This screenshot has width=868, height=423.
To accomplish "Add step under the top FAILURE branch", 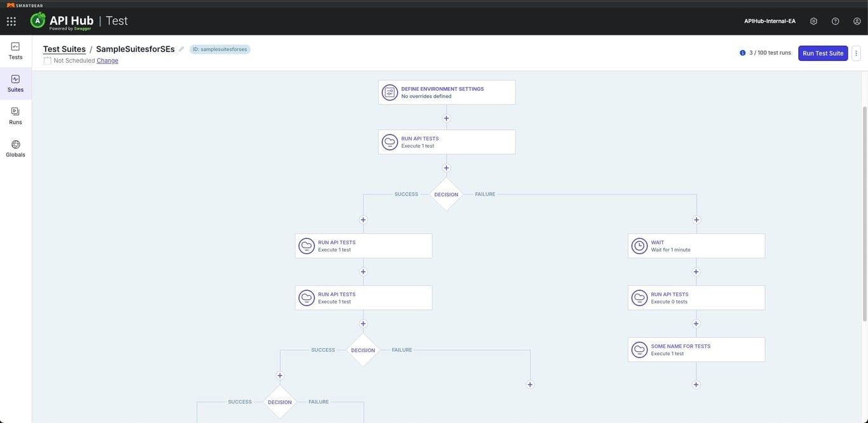I will coord(696,220).
